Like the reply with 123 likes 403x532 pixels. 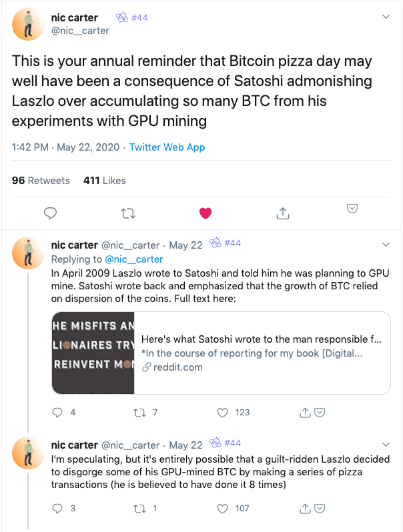pyautogui.click(x=222, y=413)
